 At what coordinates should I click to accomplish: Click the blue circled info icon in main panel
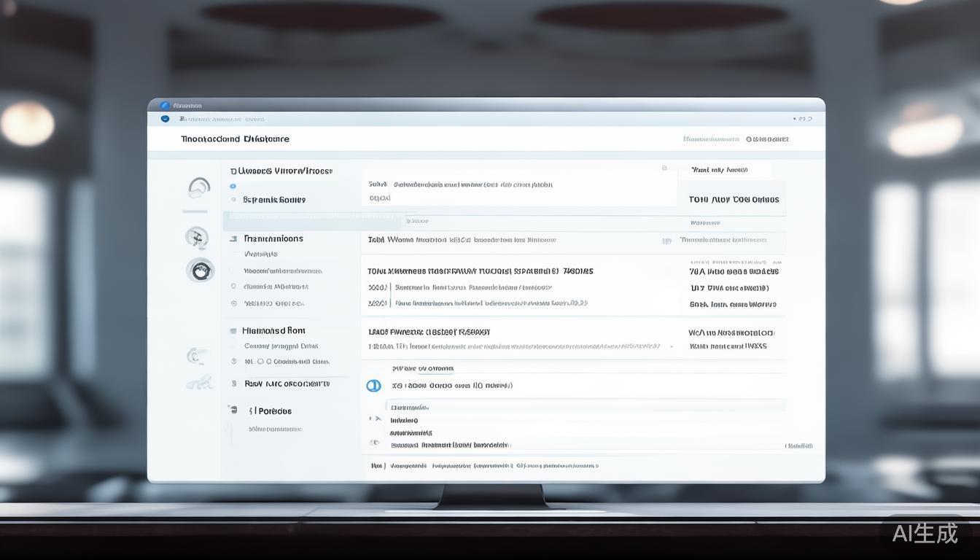click(373, 386)
